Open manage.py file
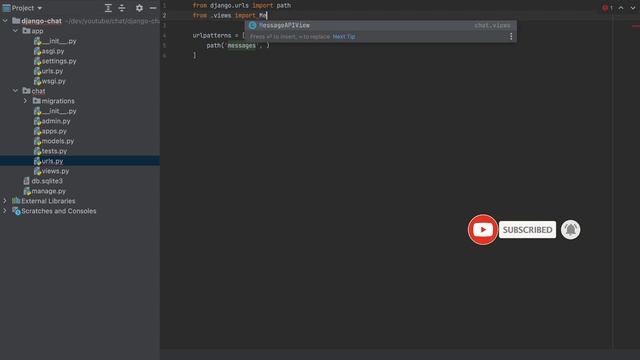This screenshot has height=360, width=640. pyautogui.click(x=49, y=191)
